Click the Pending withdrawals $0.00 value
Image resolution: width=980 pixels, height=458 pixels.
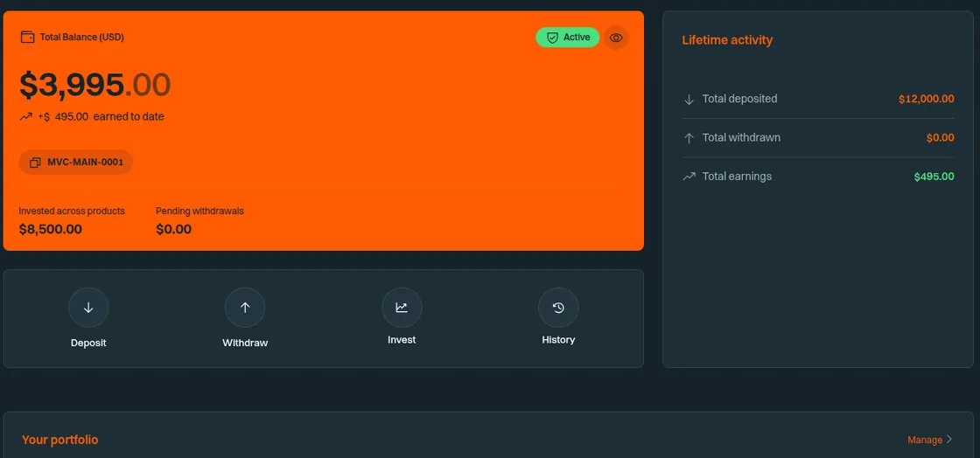(x=174, y=229)
